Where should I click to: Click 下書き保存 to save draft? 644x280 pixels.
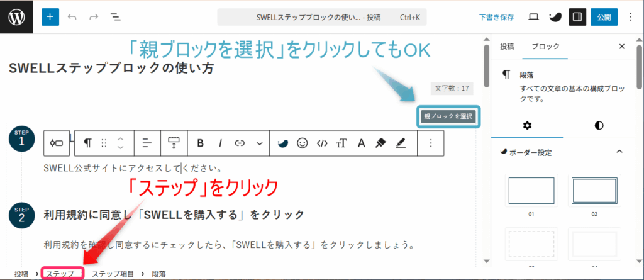(496, 17)
